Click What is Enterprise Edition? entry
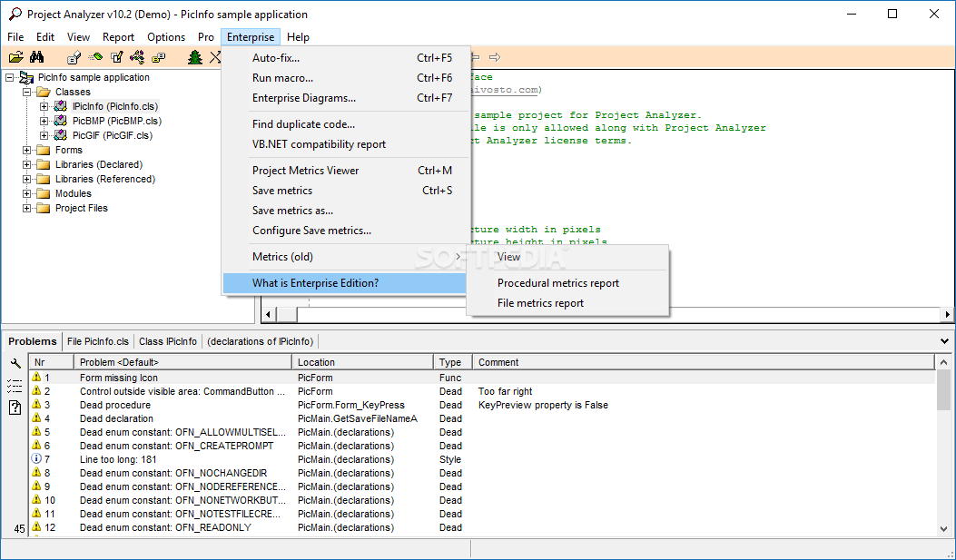 coord(345,283)
